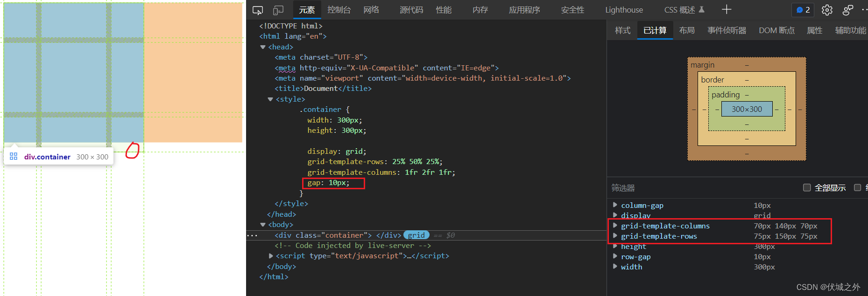
Task: Open the 性能 tab
Action: click(444, 10)
